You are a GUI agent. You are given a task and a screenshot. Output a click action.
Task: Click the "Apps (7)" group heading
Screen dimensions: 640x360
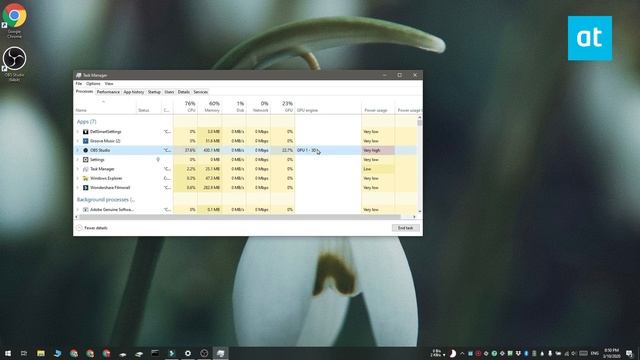(x=87, y=122)
